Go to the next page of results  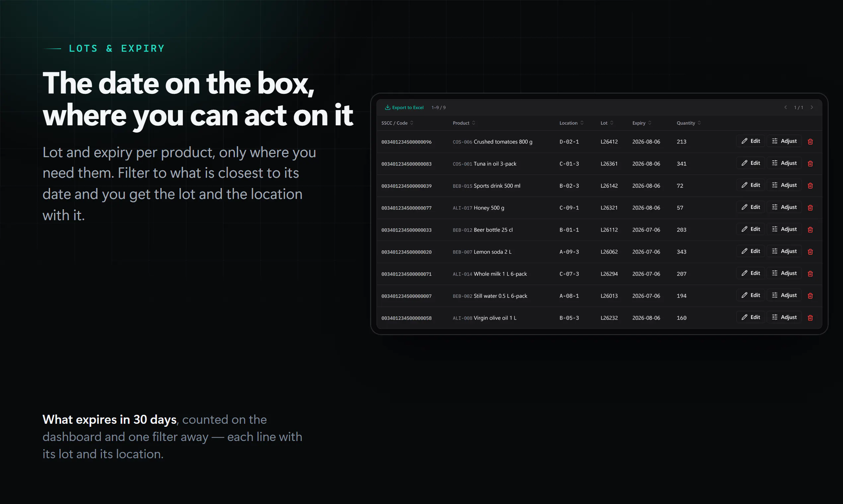812,107
